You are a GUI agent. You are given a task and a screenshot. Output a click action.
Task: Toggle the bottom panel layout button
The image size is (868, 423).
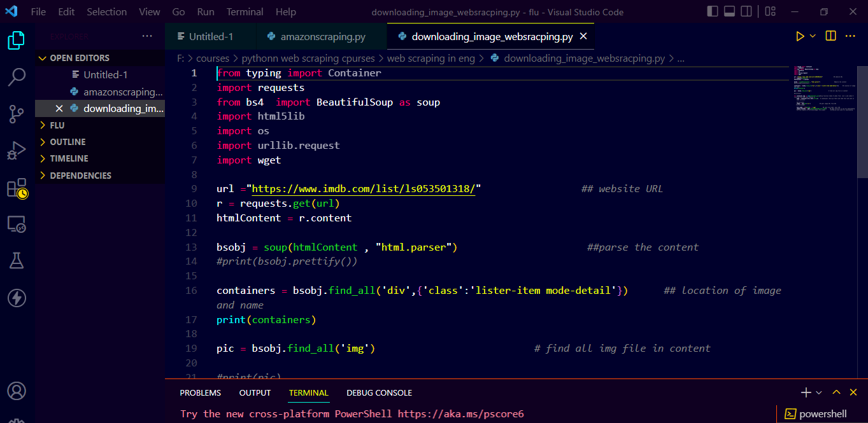point(730,11)
